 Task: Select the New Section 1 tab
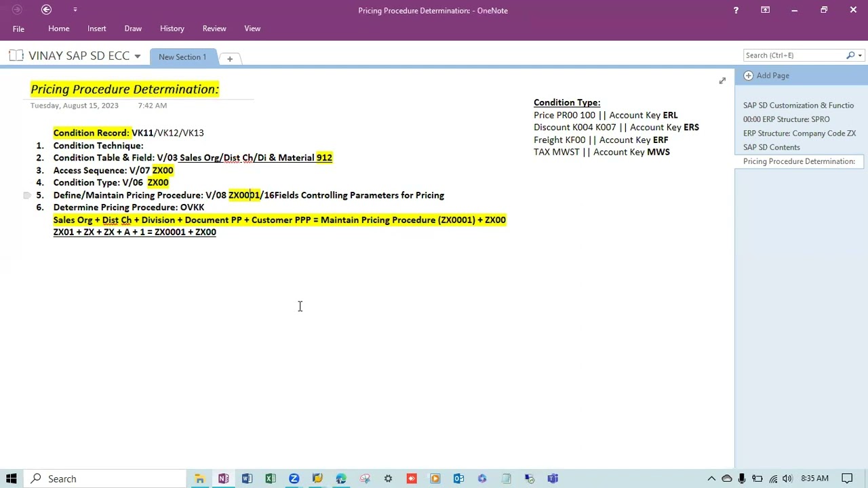(x=182, y=57)
